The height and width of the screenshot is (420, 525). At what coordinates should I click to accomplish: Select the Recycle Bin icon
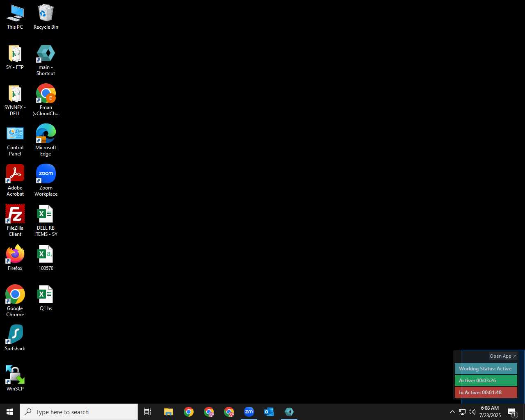(46, 17)
